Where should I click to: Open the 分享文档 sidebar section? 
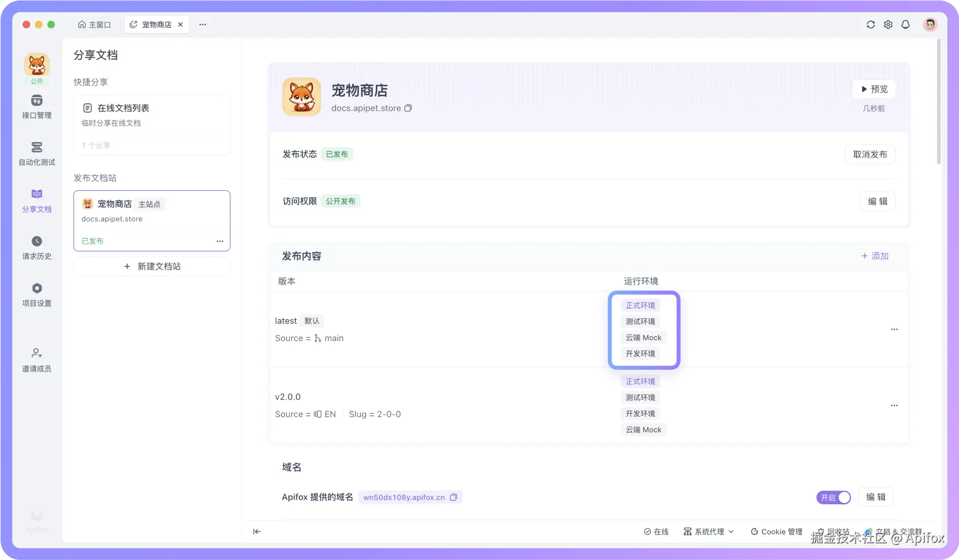37,201
